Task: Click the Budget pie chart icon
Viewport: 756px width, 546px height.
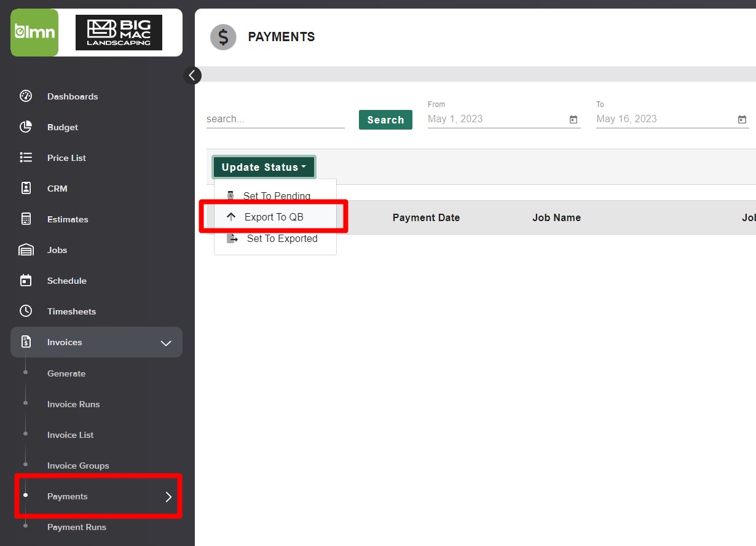Action: pos(26,127)
